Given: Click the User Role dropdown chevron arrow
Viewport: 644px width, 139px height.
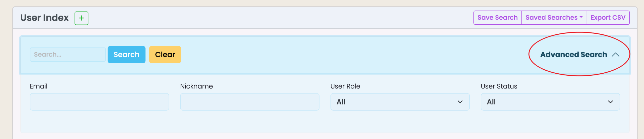Looking at the screenshot, I should [x=460, y=102].
